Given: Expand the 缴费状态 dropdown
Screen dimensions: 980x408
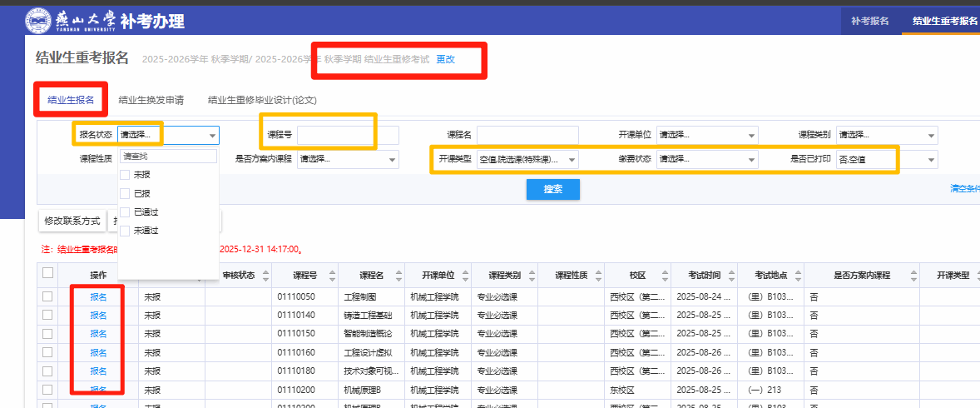Looking at the screenshot, I should [707, 159].
